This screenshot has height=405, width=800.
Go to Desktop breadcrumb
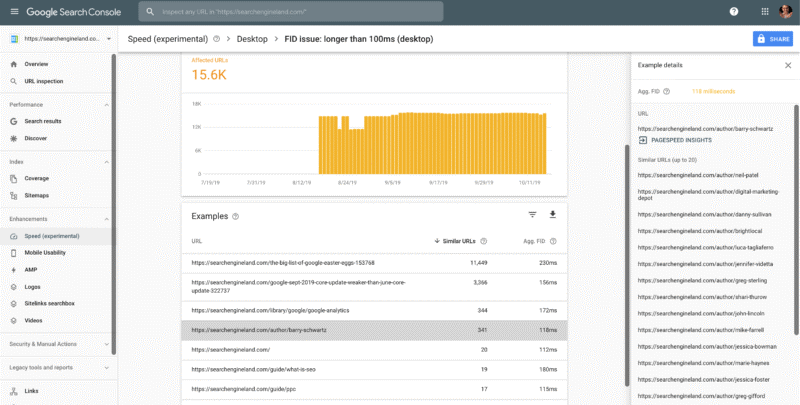pyautogui.click(x=252, y=39)
